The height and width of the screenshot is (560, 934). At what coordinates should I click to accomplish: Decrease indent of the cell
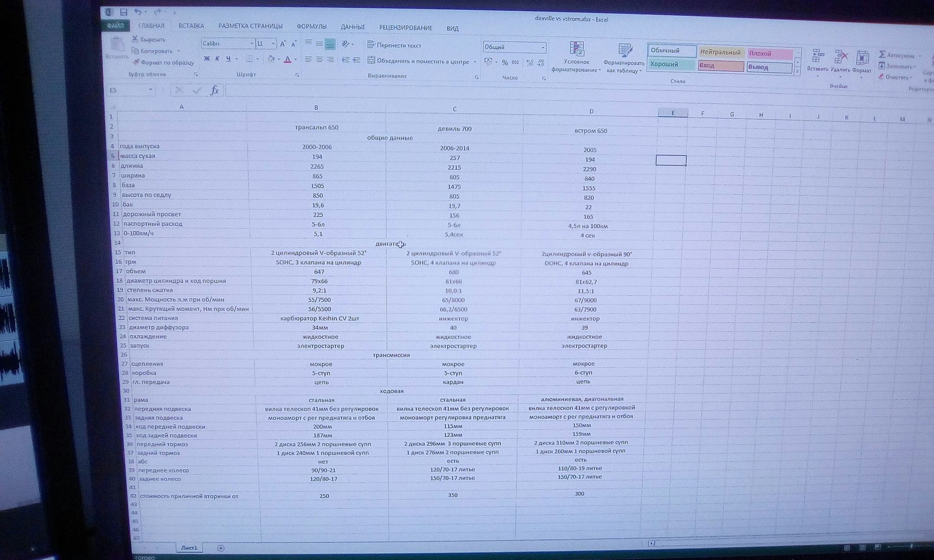click(x=345, y=60)
